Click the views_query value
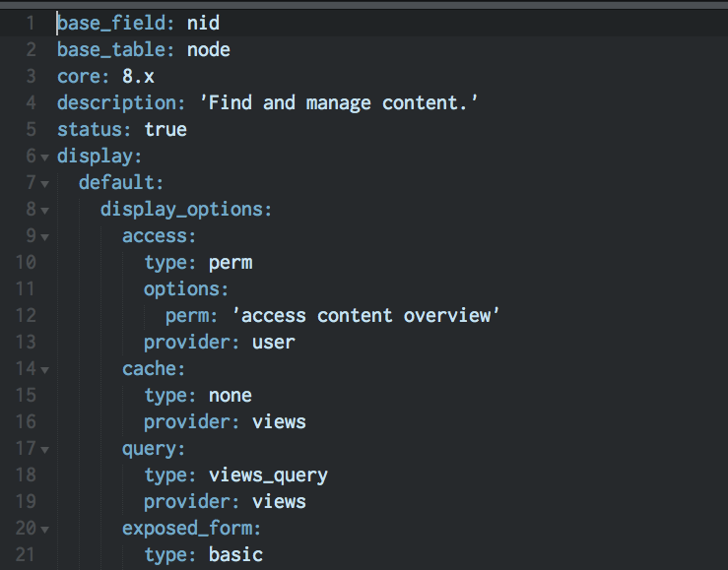Viewport: 728px width, 570px height. point(268,475)
